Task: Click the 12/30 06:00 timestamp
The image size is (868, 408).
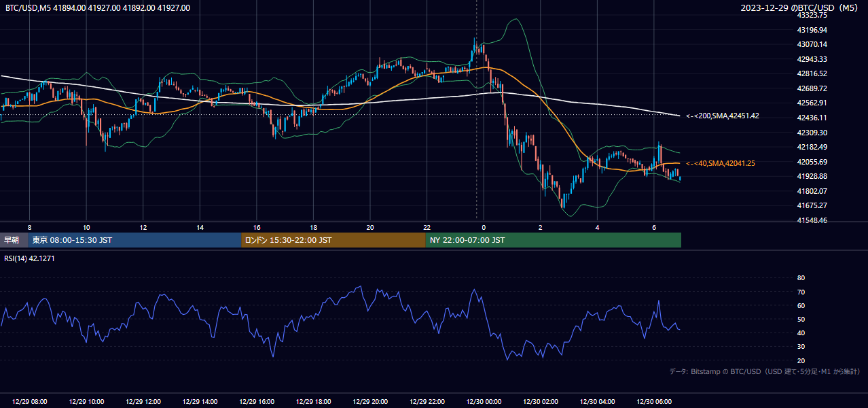Action: tap(653, 402)
